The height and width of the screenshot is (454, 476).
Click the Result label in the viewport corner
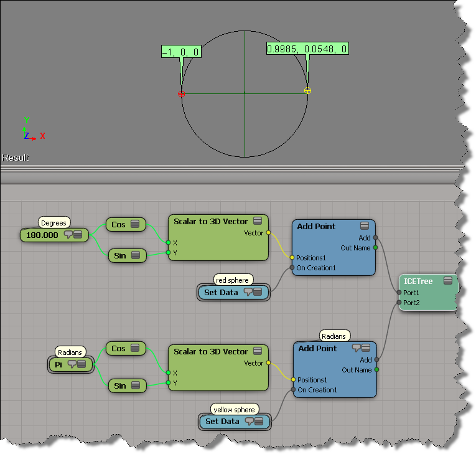click(x=16, y=158)
